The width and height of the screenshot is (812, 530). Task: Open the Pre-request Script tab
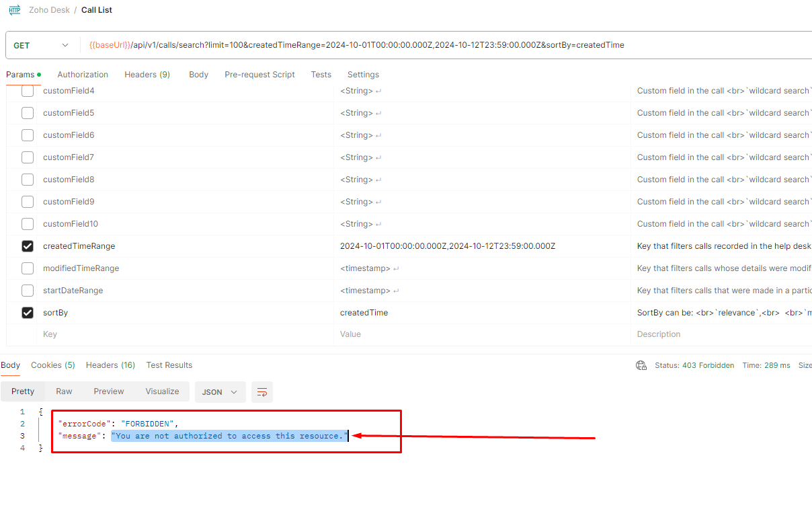[259, 75]
